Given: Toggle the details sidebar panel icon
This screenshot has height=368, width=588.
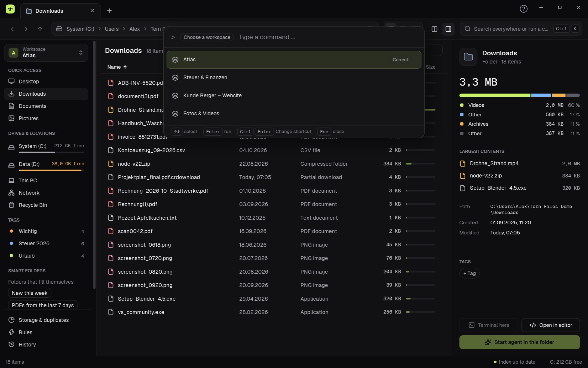Looking at the screenshot, I should (448, 29).
